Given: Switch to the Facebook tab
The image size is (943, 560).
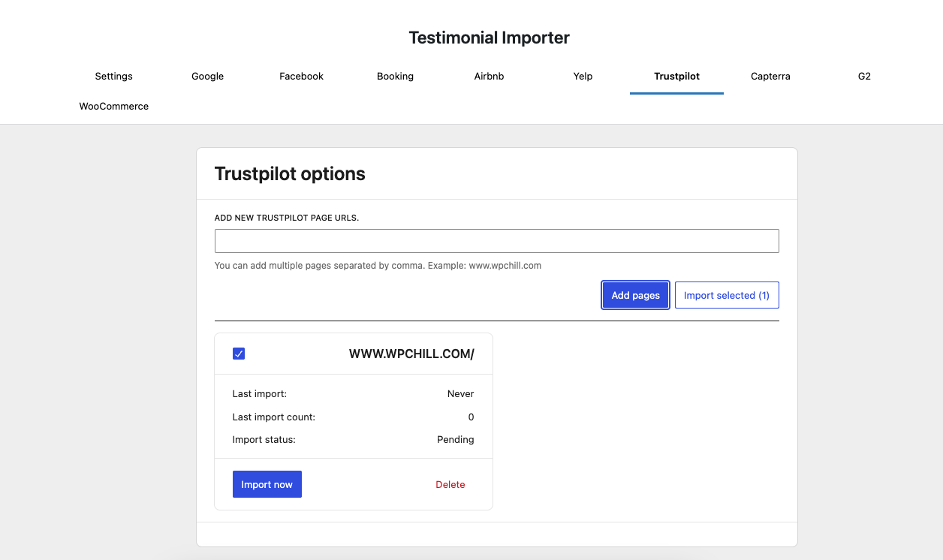Looking at the screenshot, I should click(x=301, y=76).
